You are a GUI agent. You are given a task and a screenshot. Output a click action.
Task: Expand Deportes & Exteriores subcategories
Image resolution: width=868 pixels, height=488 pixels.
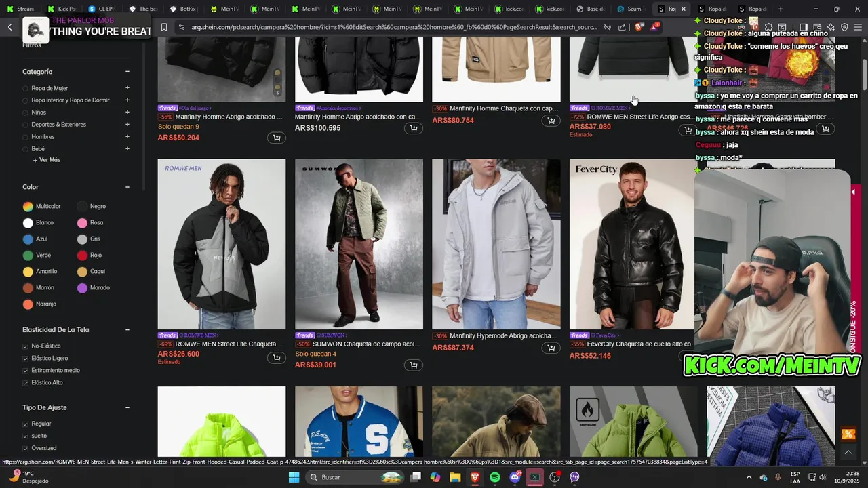127,125
